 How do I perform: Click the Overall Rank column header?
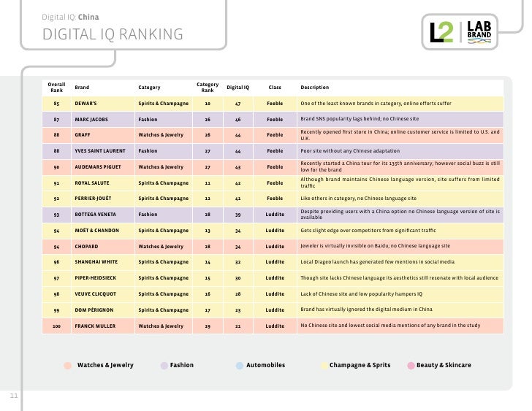57,87
